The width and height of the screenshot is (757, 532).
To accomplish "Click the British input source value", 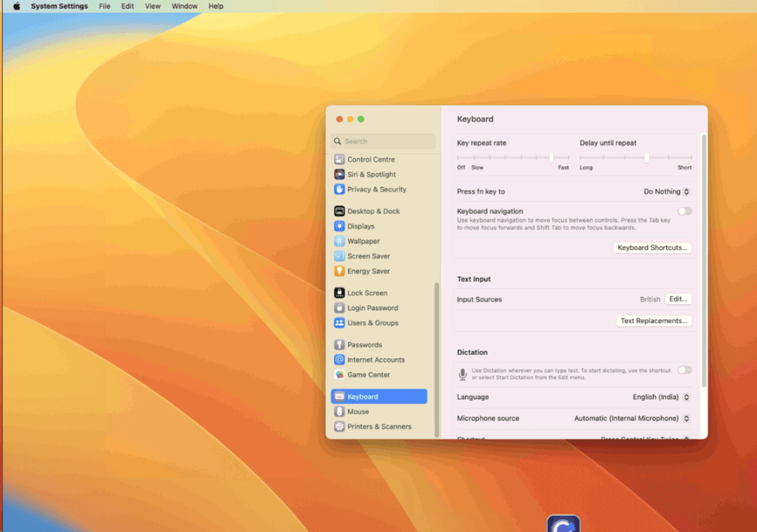I will click(x=650, y=299).
